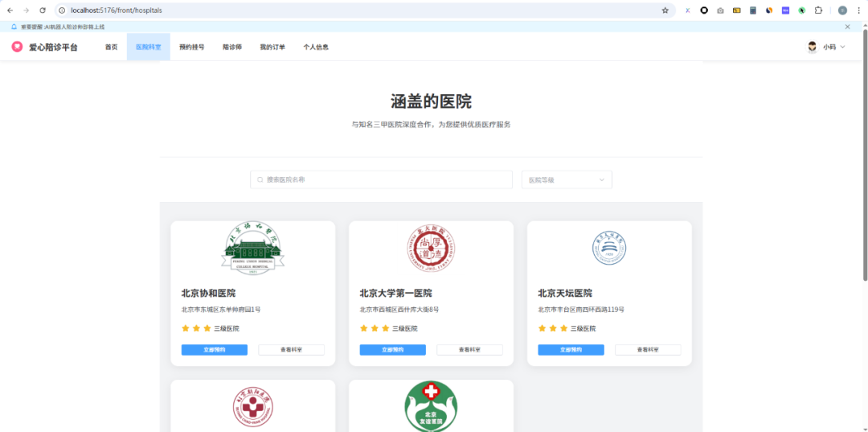Open the 首页 menu item
The height and width of the screenshot is (432, 868).
pyautogui.click(x=111, y=47)
